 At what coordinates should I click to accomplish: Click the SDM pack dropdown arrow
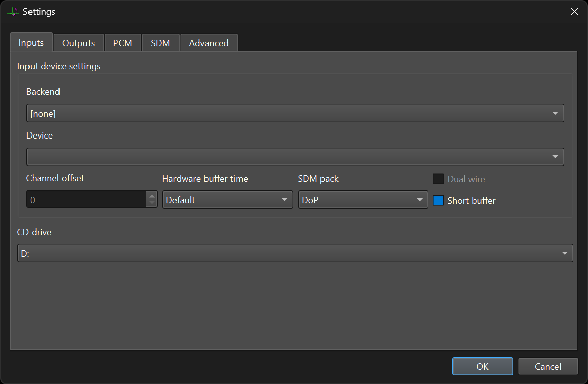point(420,200)
